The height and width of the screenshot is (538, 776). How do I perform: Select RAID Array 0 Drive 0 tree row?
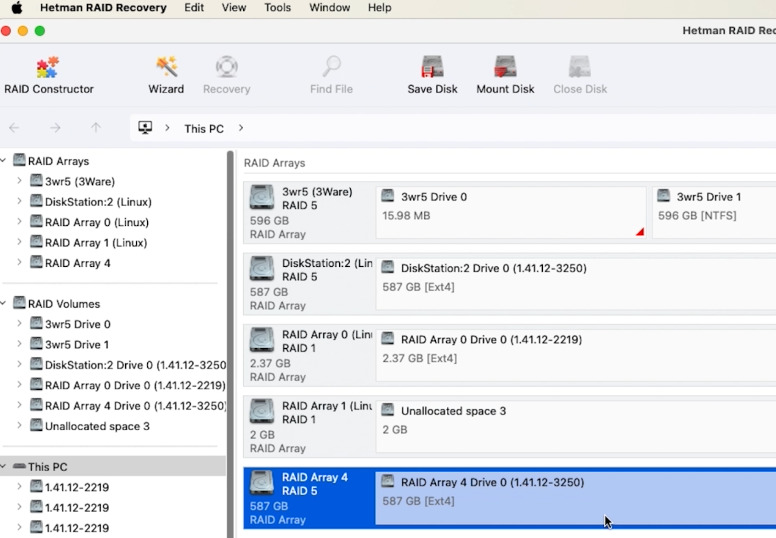point(135,385)
